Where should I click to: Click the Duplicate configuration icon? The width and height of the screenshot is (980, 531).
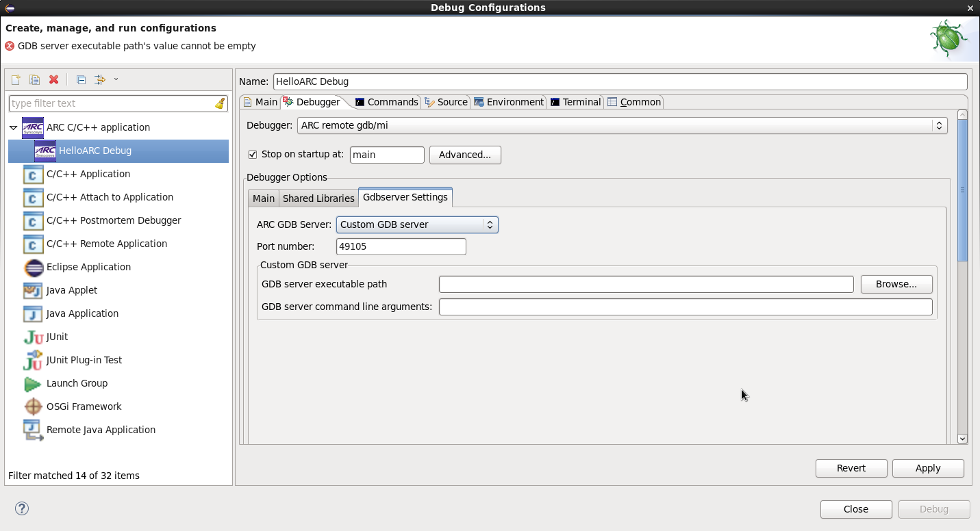tap(34, 80)
